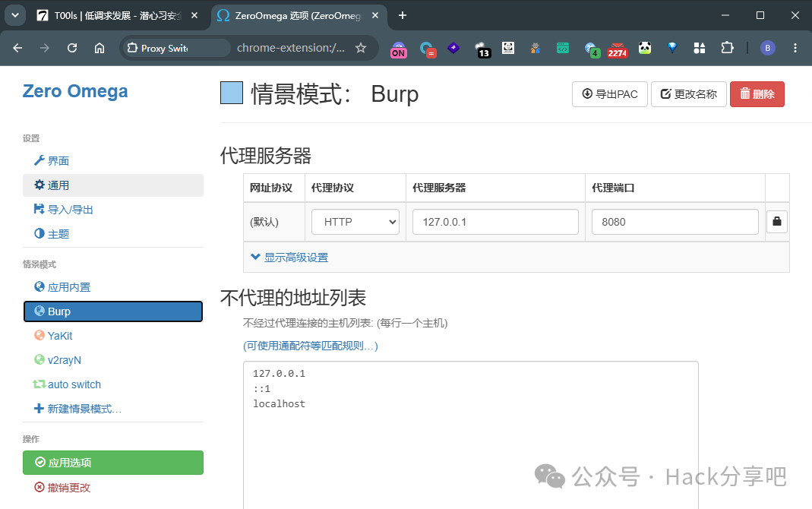The height and width of the screenshot is (509, 812).
Task: Open the 通用 settings page
Action: (x=113, y=185)
